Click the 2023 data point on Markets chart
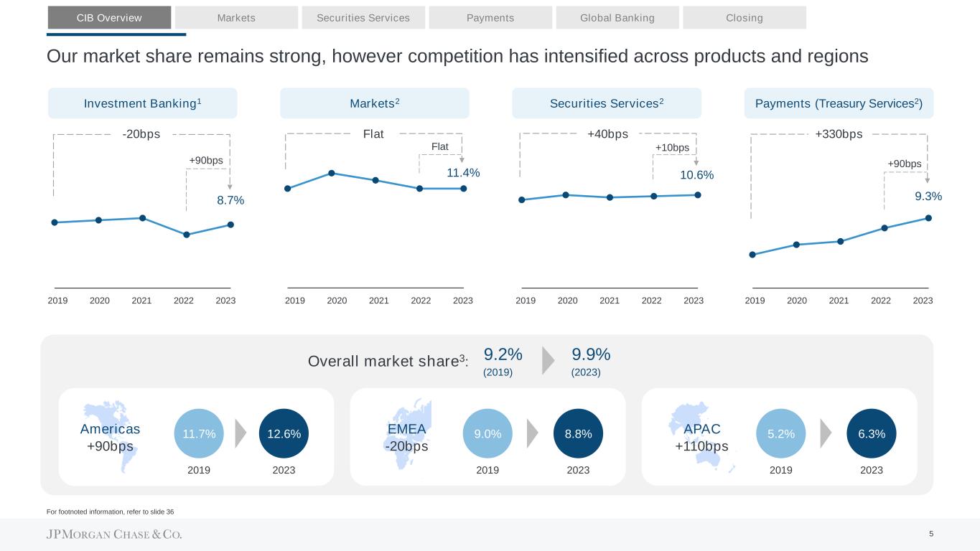980x551 pixels. tap(464, 189)
